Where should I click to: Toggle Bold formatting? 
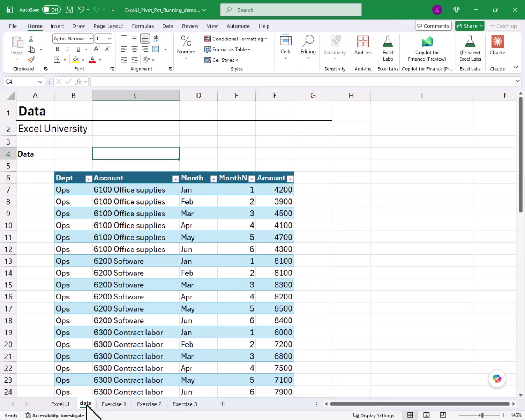[x=58, y=49]
